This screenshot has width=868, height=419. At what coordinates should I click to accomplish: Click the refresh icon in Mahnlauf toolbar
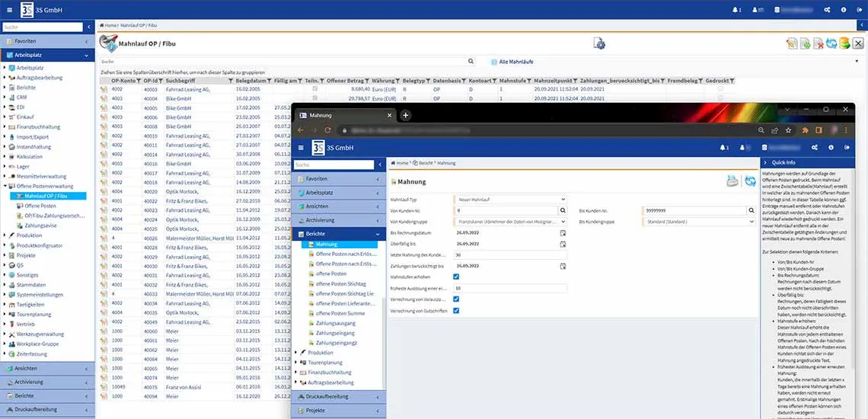point(831,43)
